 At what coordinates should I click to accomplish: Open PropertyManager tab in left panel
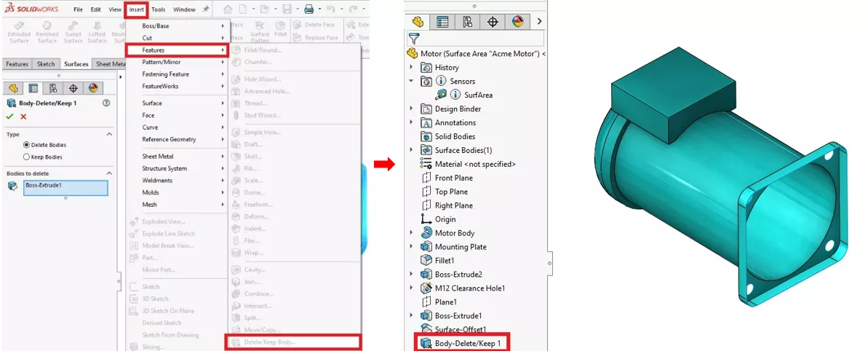(x=33, y=88)
